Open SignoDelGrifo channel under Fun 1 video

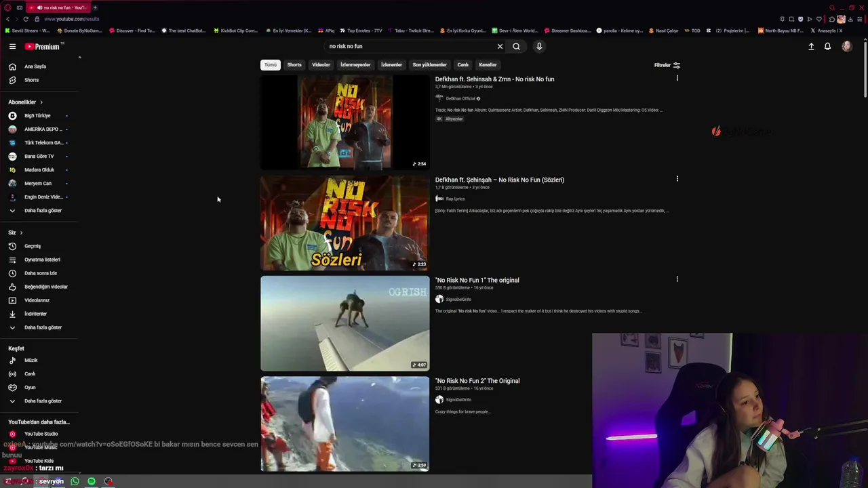click(458, 300)
